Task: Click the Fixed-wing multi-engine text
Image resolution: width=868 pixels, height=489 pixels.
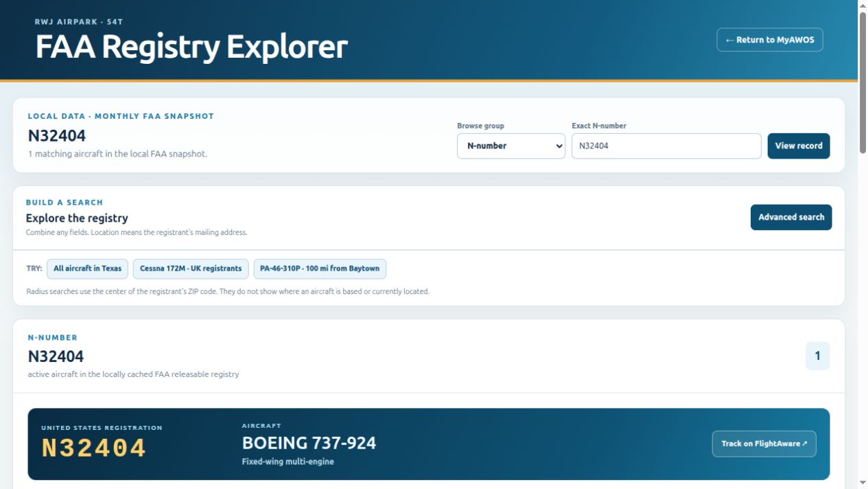Action: pos(288,462)
